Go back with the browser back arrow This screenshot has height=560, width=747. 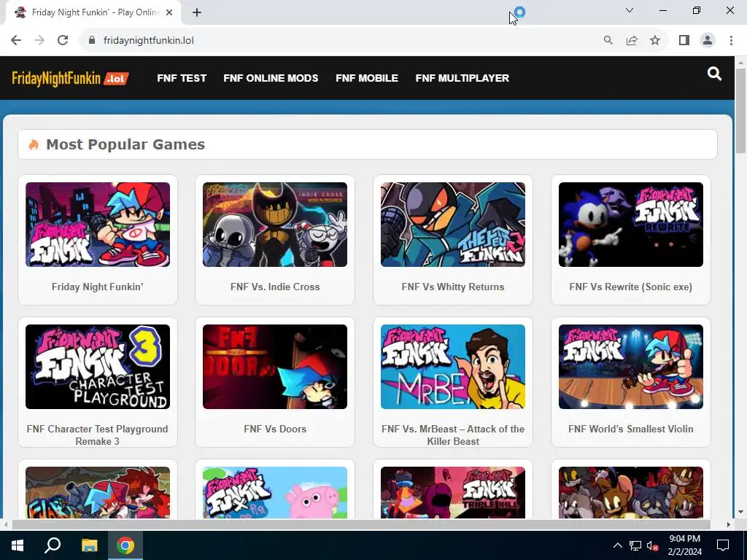tap(16, 41)
